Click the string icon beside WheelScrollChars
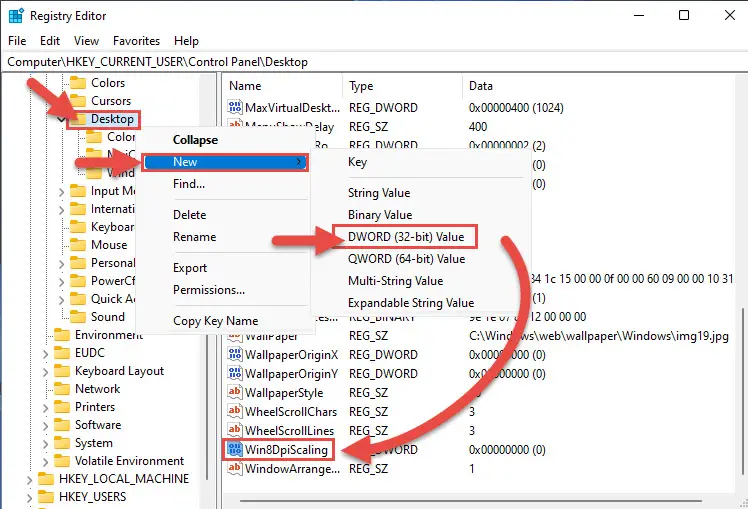The height and width of the screenshot is (509, 748). [235, 411]
